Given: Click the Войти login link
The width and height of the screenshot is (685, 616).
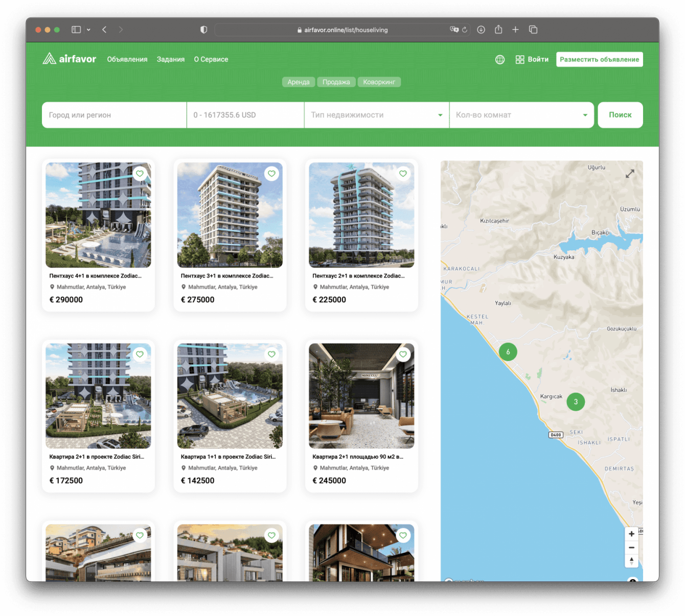Looking at the screenshot, I should coord(538,59).
